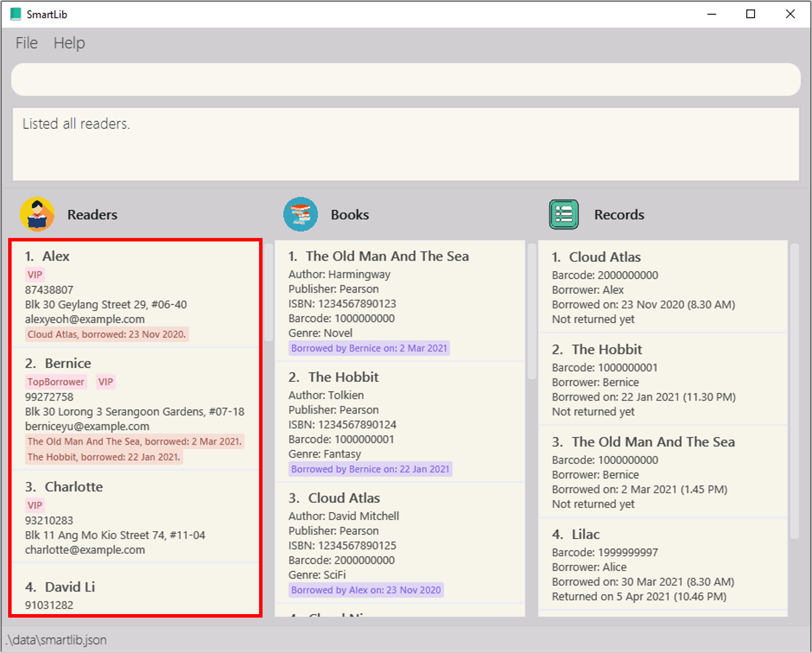Focus the command input box
The image size is (812, 653).
(406, 80)
